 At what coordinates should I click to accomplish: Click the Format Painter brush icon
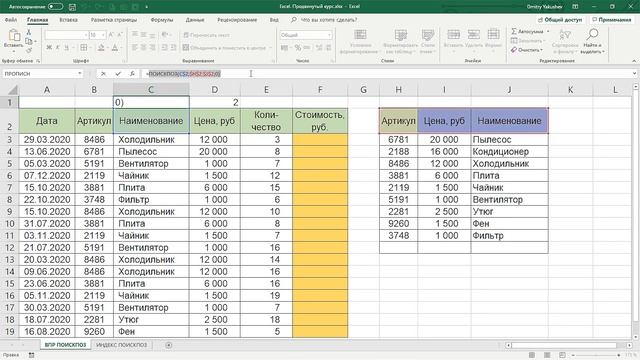point(29,50)
